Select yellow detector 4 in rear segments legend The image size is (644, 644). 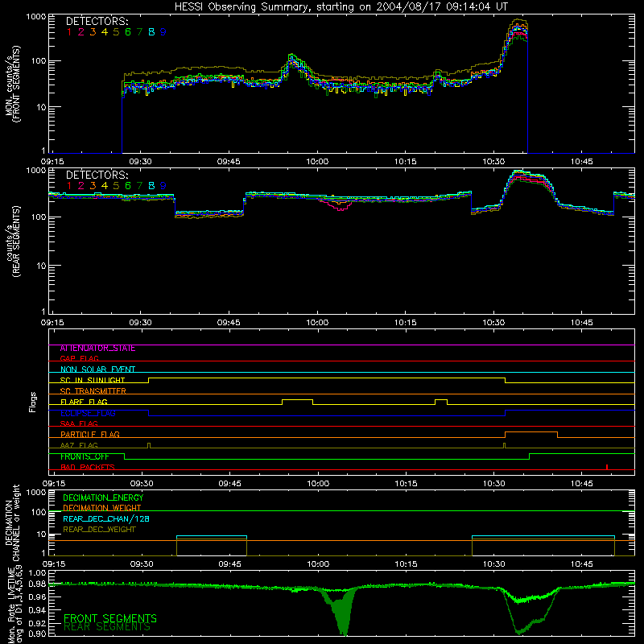click(x=105, y=186)
